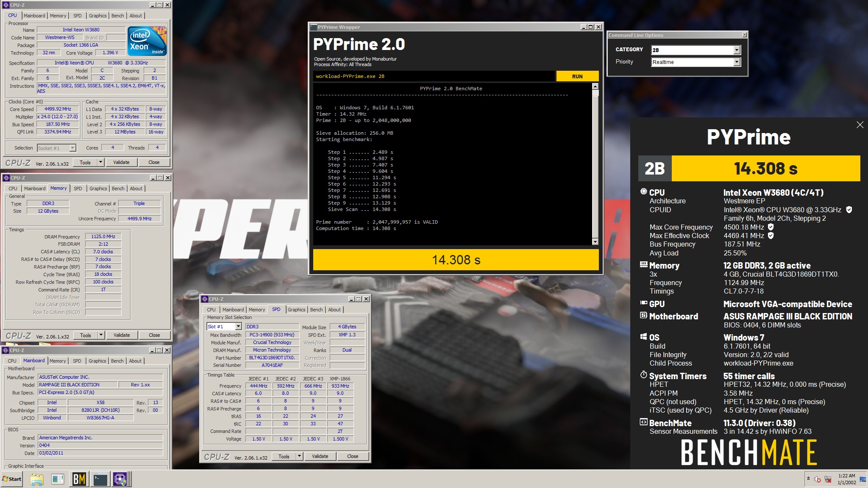This screenshot has height=488, width=868.
Task: Click the workload-PYPrime.exe 2B command field
Action: pos(434,76)
